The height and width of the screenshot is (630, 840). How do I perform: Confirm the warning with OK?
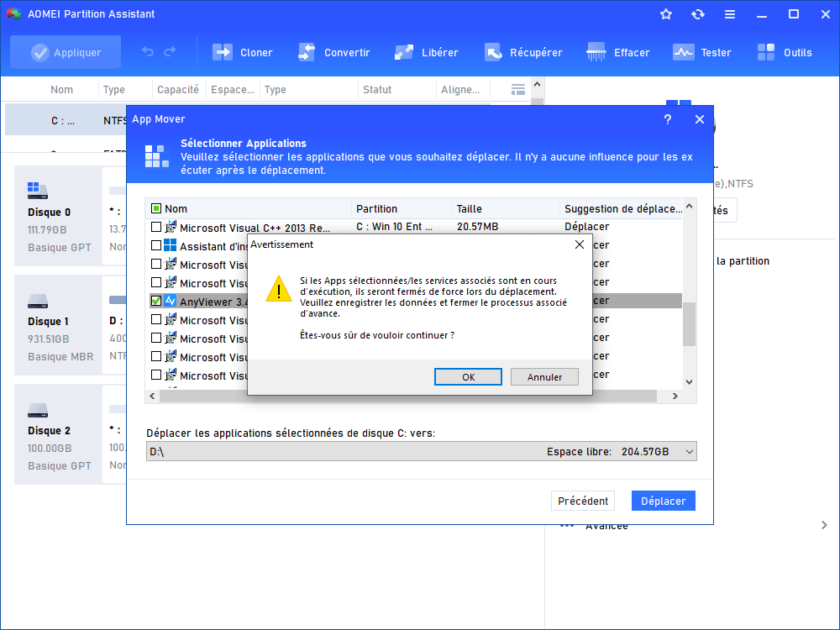click(x=468, y=376)
